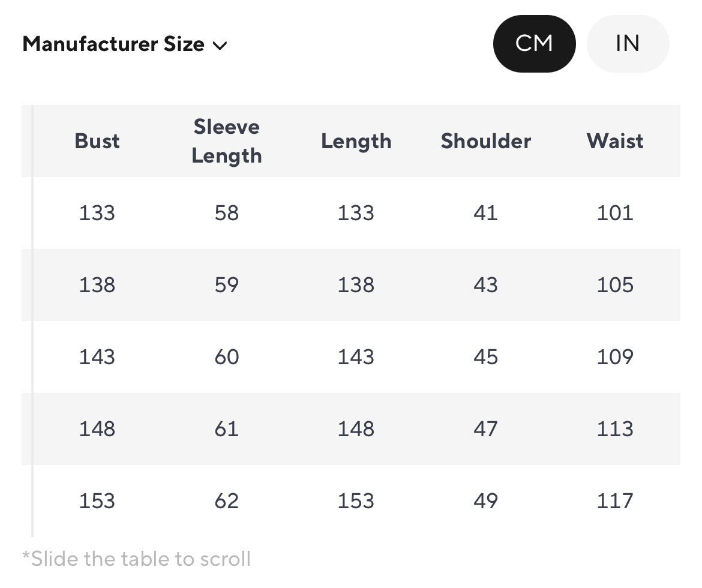Select the Length column header
The height and width of the screenshot is (588, 702).
coord(356,141)
